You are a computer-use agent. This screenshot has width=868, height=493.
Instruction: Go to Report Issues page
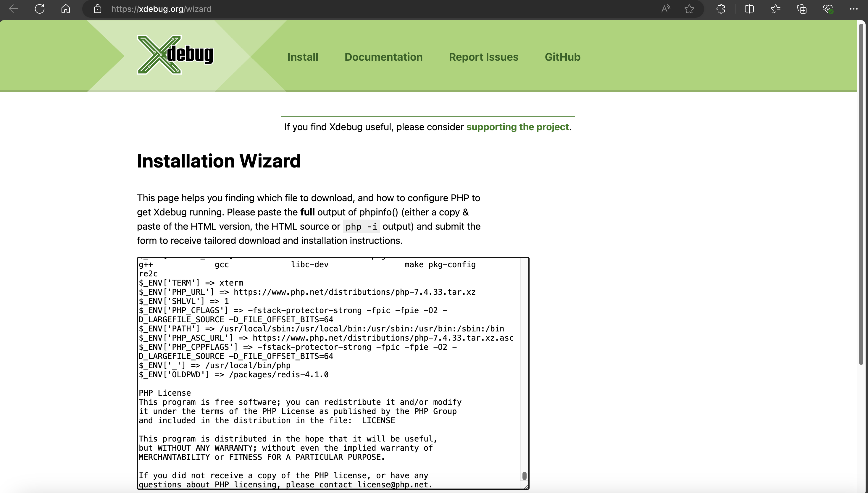[x=483, y=57]
